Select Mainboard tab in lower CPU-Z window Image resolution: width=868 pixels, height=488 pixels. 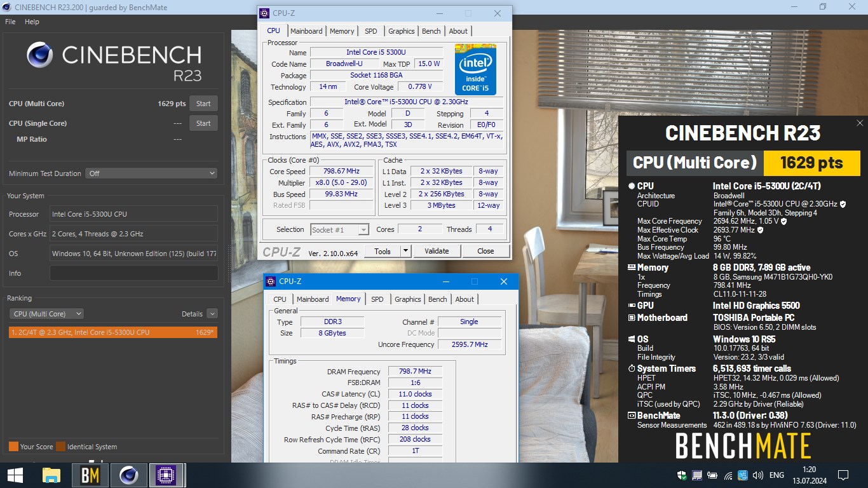[313, 299]
